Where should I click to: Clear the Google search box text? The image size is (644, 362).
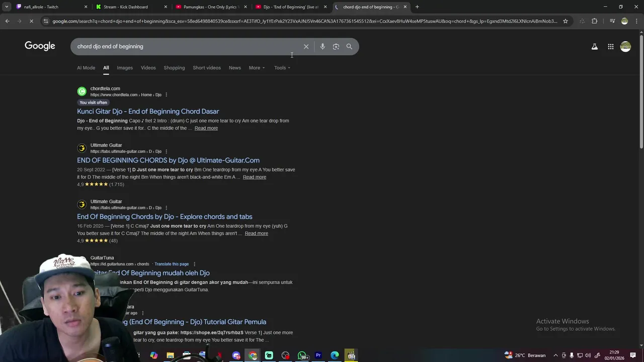(x=306, y=46)
